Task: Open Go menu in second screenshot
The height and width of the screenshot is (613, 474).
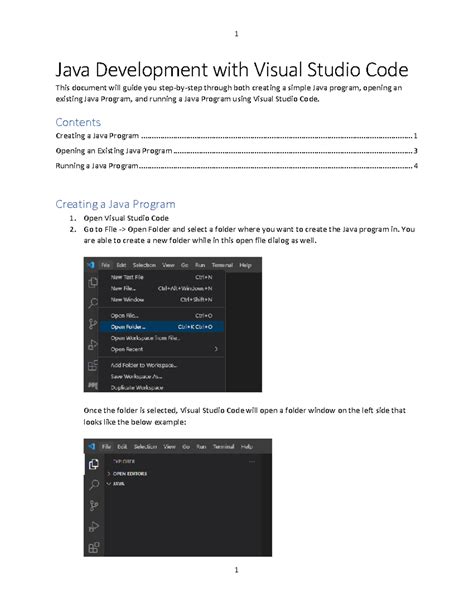Action: [x=186, y=446]
